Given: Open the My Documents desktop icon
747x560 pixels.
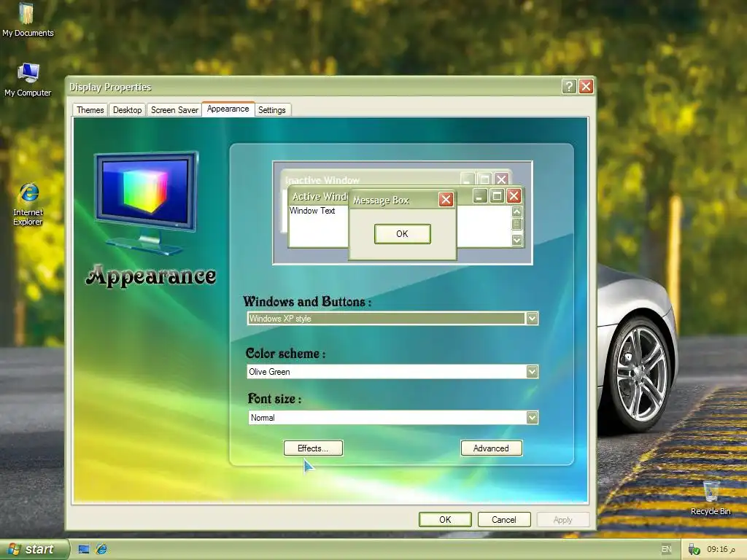Looking at the screenshot, I should (28, 20).
